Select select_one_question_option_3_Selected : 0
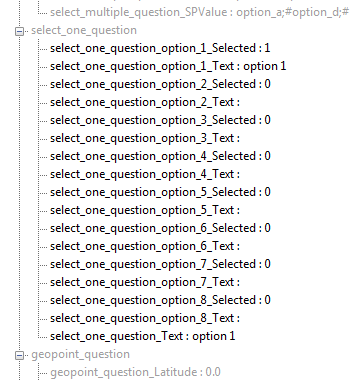Screen dimensions: 363x381 (x=160, y=120)
